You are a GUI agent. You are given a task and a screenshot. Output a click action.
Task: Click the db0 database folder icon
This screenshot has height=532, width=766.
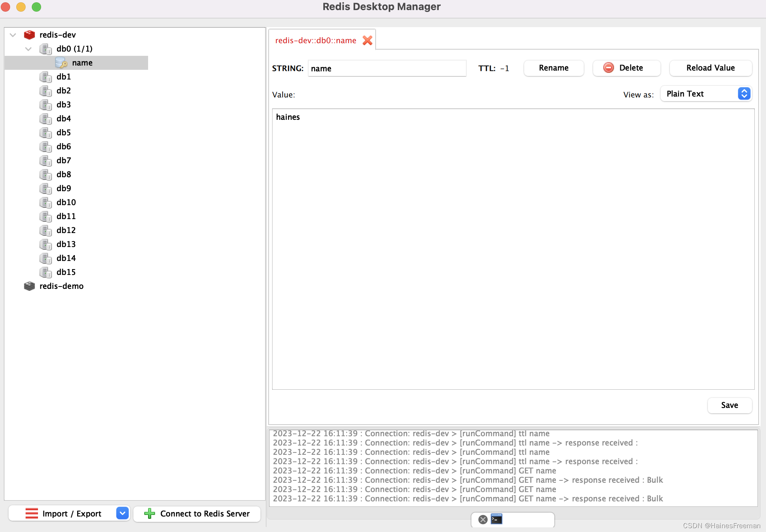pos(47,48)
